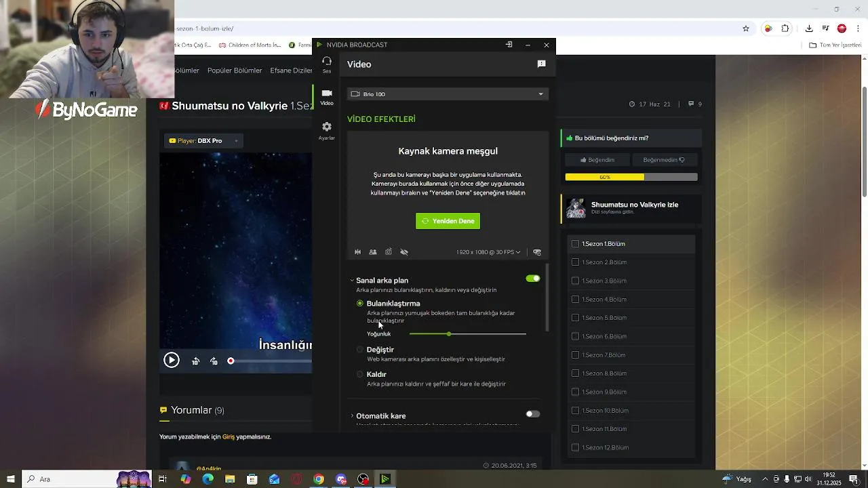The image size is (868, 488).
Task: Bookmark this page with the star icon
Action: point(746,28)
